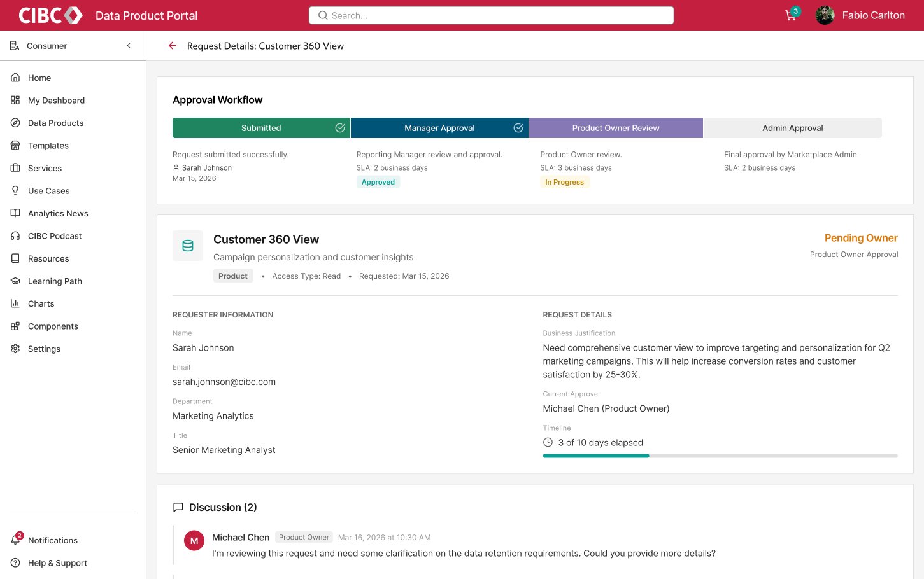Click the Learning Path graduation icon
The image size is (924, 579).
(15, 281)
